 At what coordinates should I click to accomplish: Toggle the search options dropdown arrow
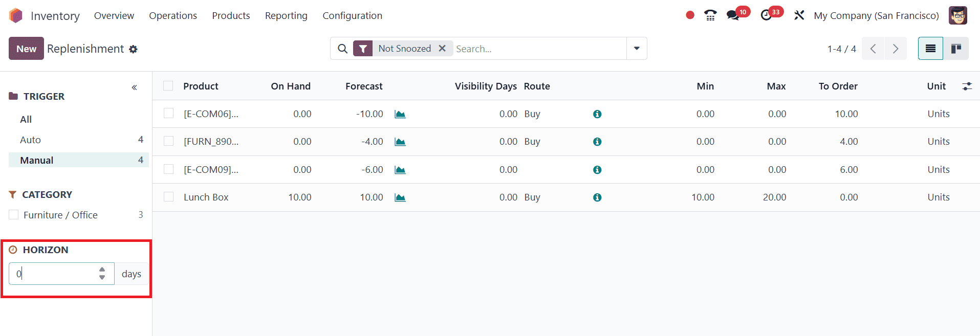click(x=637, y=49)
